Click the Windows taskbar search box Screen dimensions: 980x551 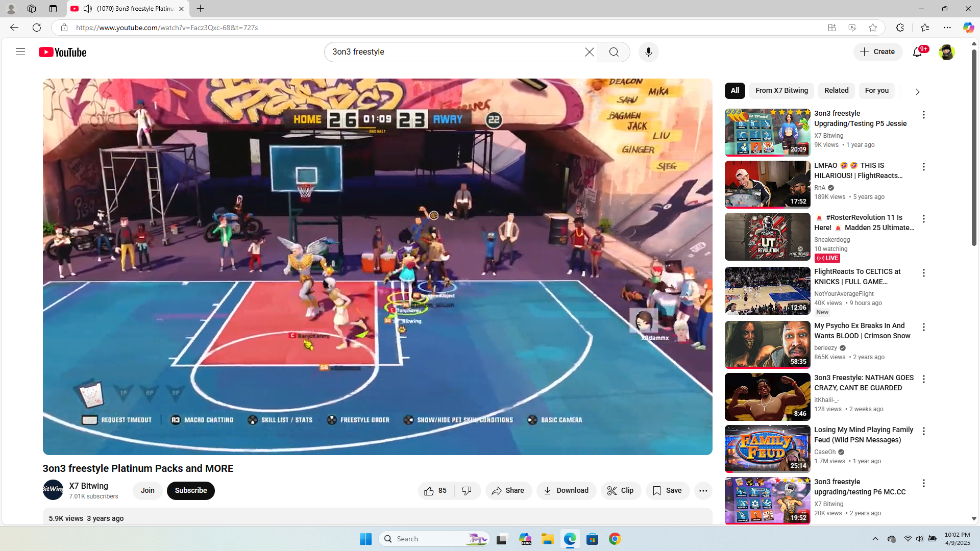point(434,539)
